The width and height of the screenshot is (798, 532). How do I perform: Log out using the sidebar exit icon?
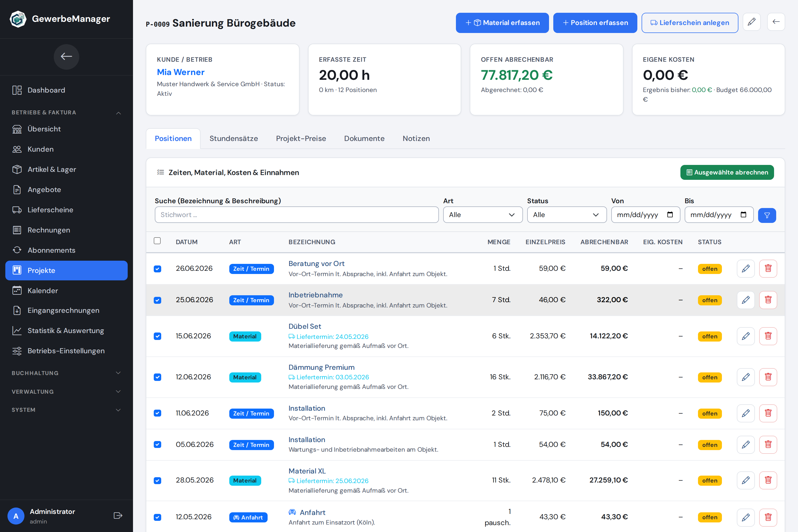tap(118, 516)
